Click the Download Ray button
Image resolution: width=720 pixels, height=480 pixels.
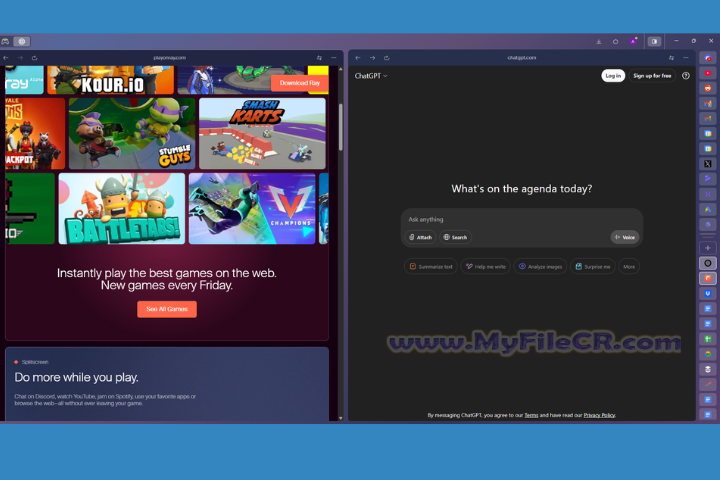[x=299, y=83]
